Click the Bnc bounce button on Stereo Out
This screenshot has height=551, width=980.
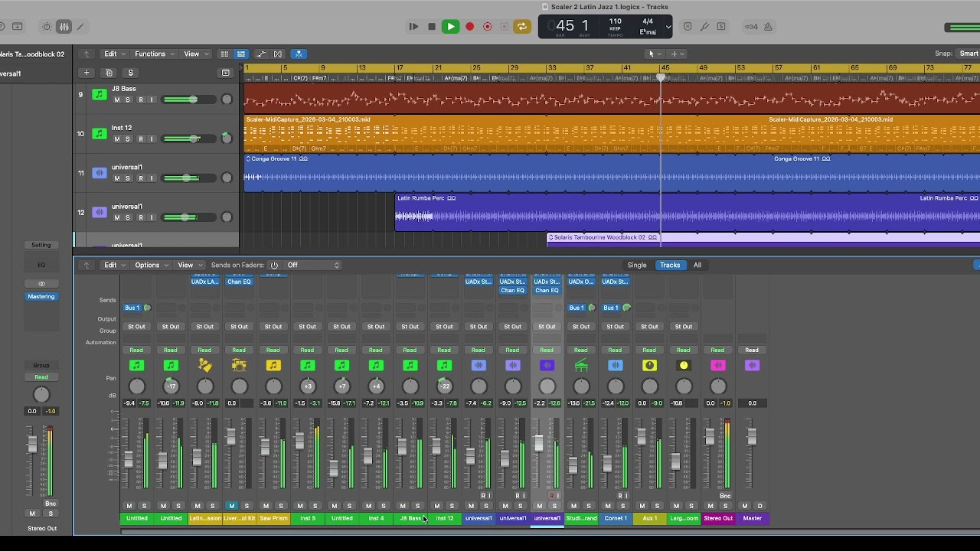coord(725,496)
